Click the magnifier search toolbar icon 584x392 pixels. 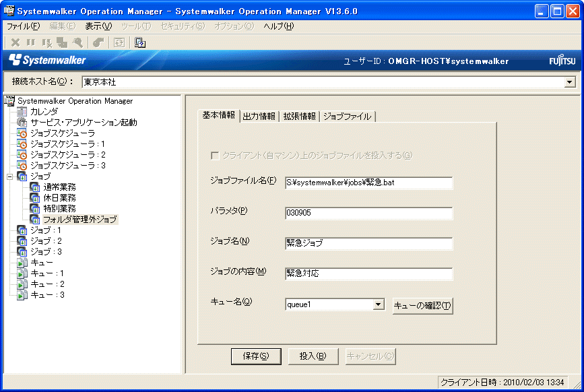point(77,43)
